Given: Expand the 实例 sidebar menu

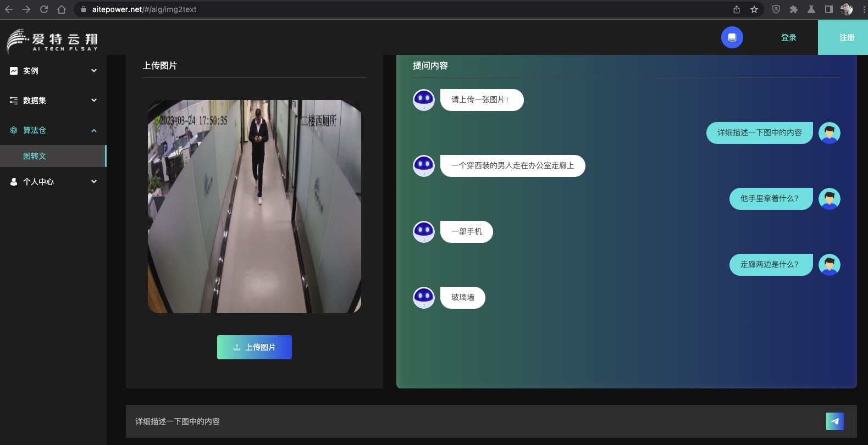Looking at the screenshot, I should [53, 71].
